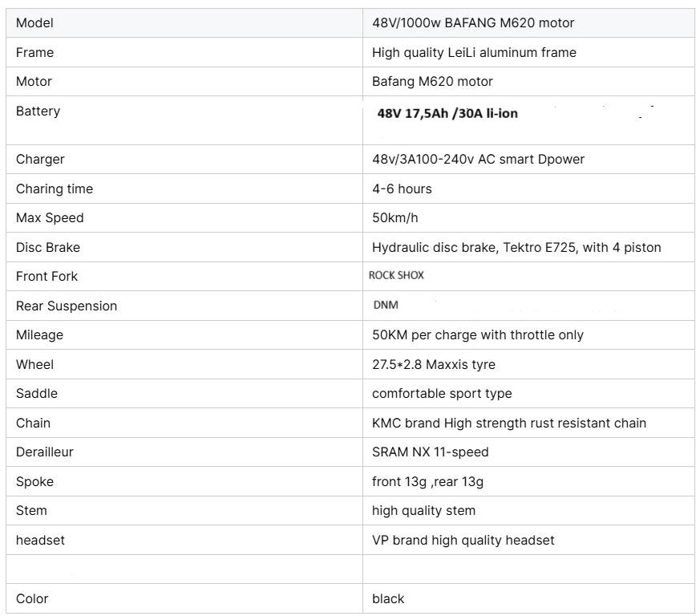Click the 48V 17,5Ah /30A li-ion battery text
This screenshot has height=616, width=696.
tap(447, 114)
